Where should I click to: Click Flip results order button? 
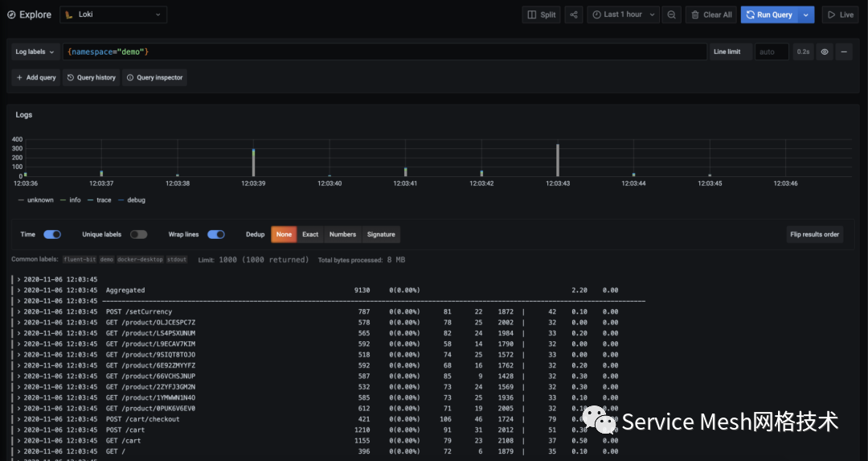814,234
